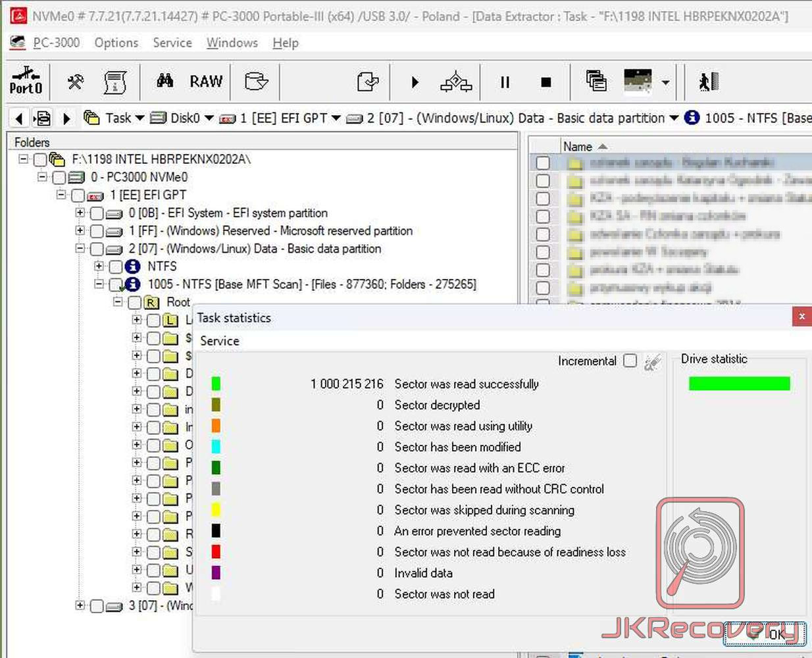Check the 0 - PC3000 NVMe0 checkbox

coord(59,177)
